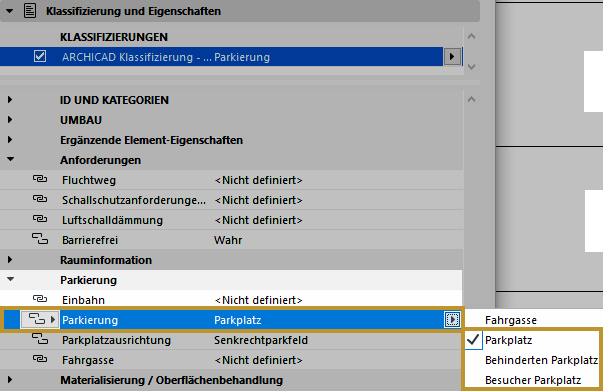
Task: Click the Klassifizierungen list scroll-down arrow
Action: pos(471,67)
